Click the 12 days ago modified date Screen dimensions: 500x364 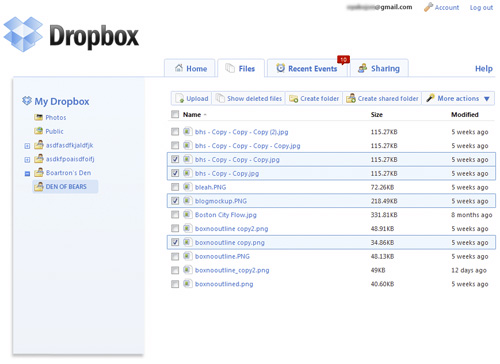pos(469,270)
